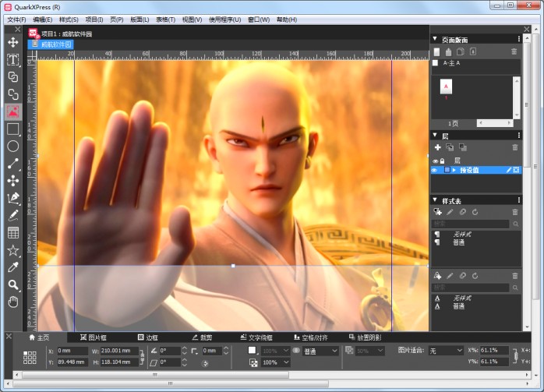Click the A-主 A master page row

tap(475, 63)
